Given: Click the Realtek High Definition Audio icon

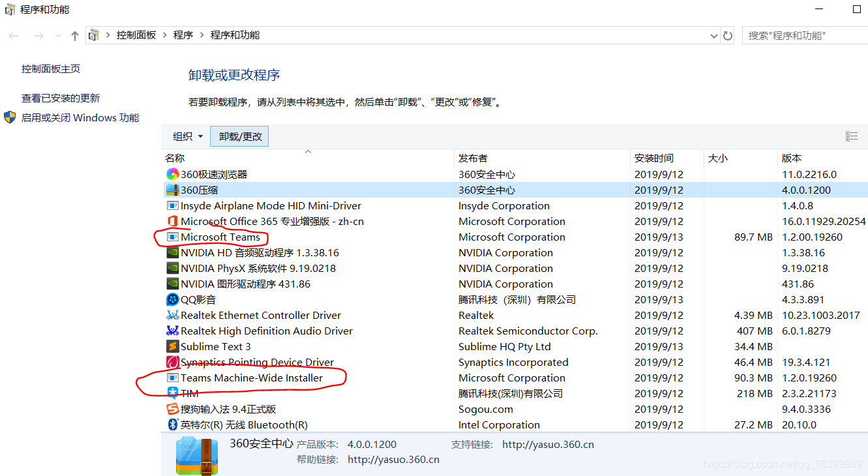Looking at the screenshot, I should pos(172,331).
